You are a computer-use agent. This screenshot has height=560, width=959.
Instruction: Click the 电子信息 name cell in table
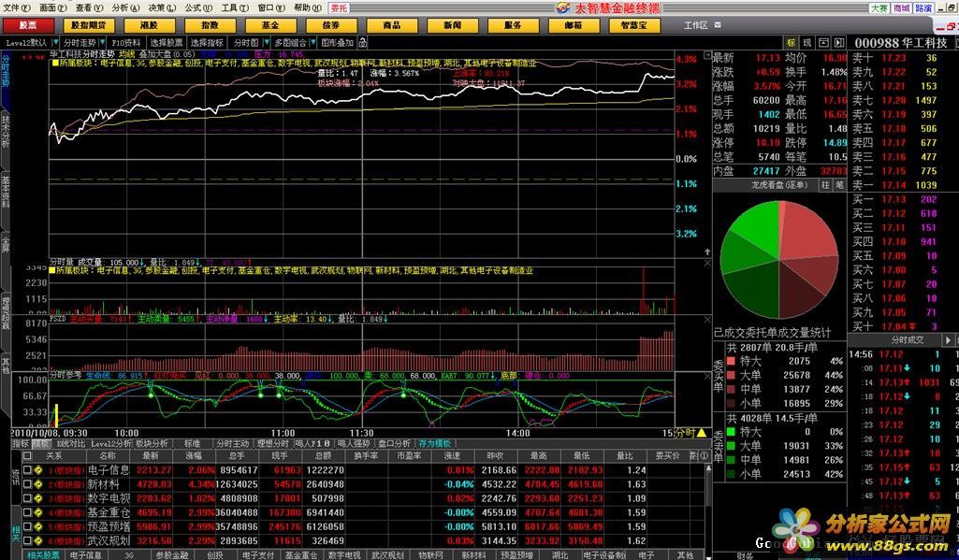[109, 470]
